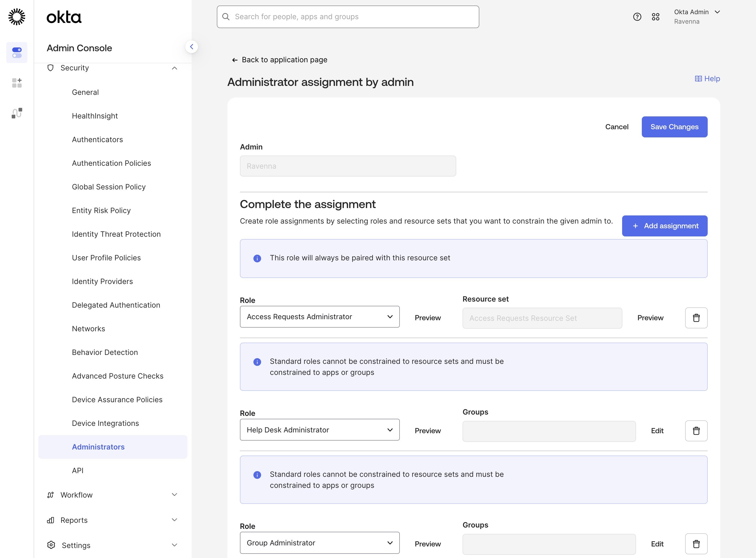Screen dimensions: 756x558
Task: Delete the Help Desk Administrator assignment
Action: point(696,431)
